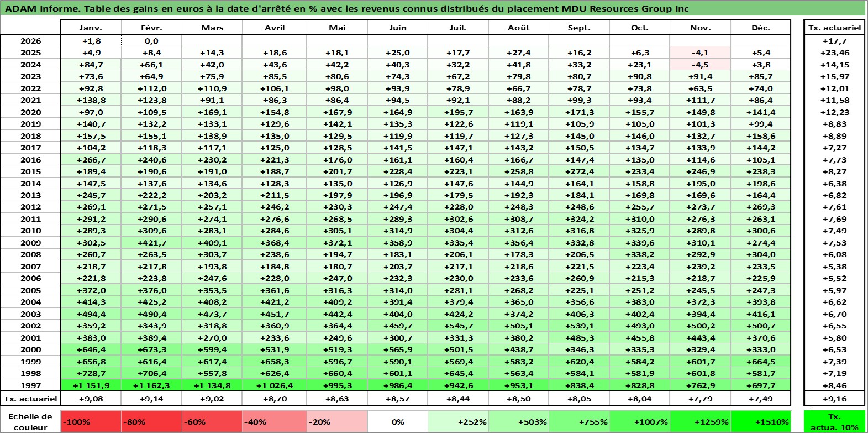Click the 0% white scale swatch
868x433 pixels.
[x=398, y=421]
